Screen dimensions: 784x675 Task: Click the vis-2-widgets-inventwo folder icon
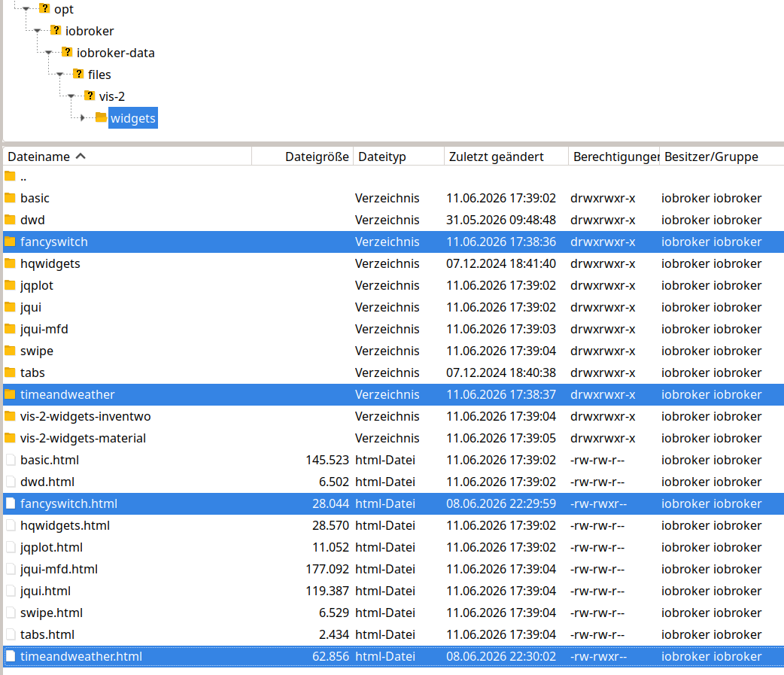coord(10,416)
